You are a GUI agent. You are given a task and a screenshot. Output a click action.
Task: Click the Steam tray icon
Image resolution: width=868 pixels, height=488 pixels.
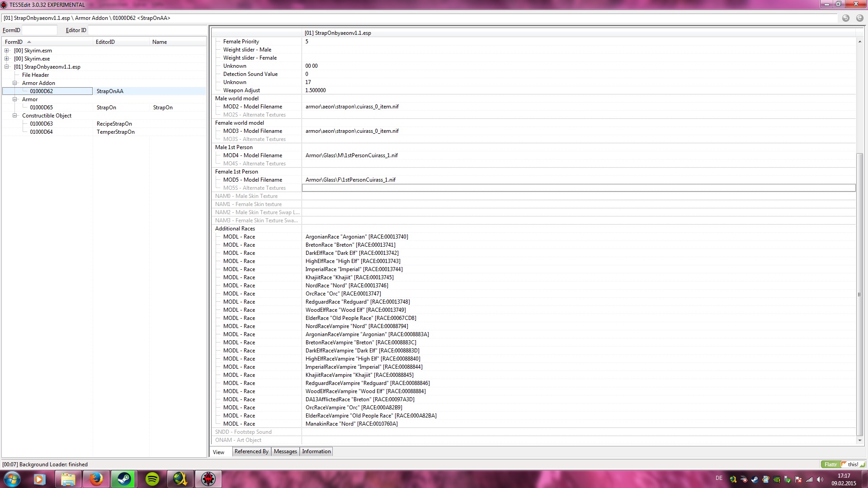[x=755, y=479]
